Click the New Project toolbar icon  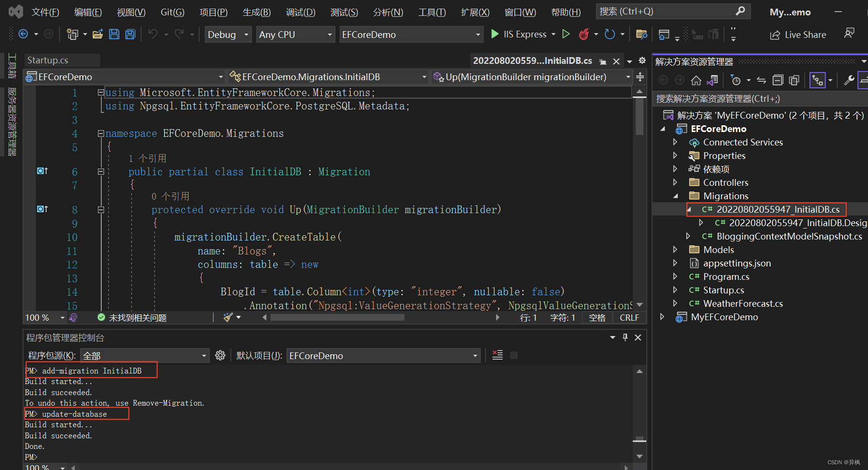(x=72, y=34)
